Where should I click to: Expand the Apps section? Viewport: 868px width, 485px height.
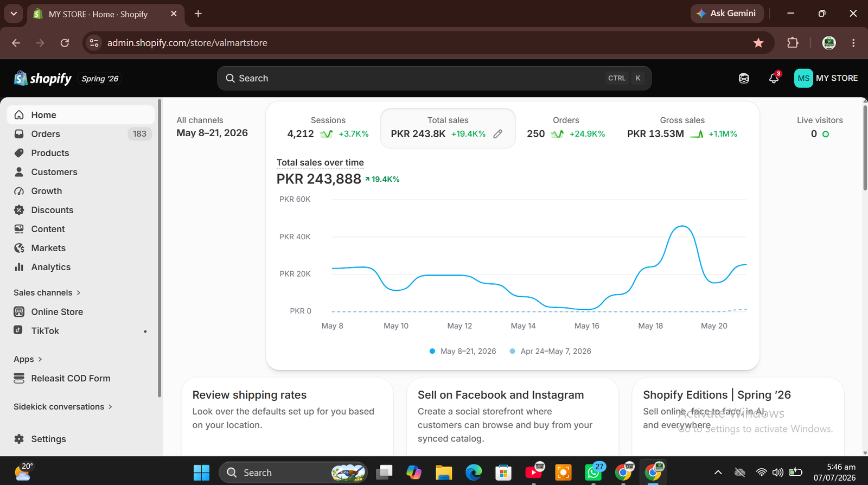(28, 359)
